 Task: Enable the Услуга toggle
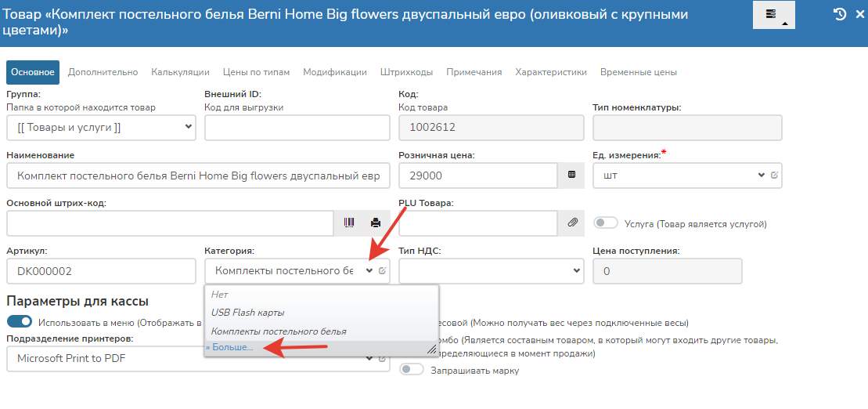coord(606,223)
